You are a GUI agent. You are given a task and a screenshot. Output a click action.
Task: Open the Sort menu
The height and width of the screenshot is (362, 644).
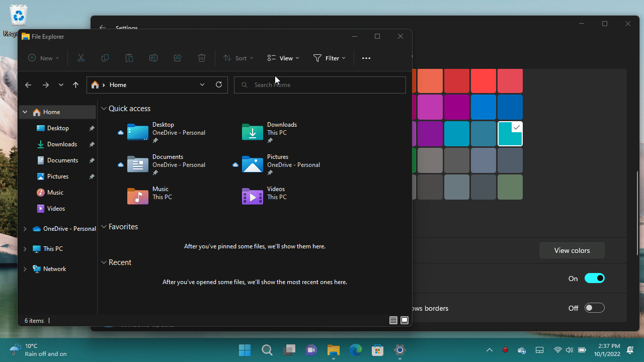[237, 58]
